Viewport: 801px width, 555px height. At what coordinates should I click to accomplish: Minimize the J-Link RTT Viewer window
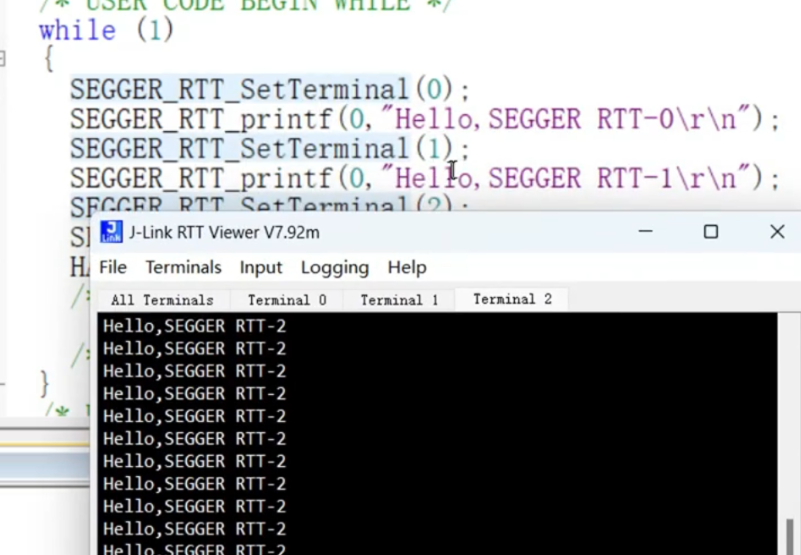point(645,232)
